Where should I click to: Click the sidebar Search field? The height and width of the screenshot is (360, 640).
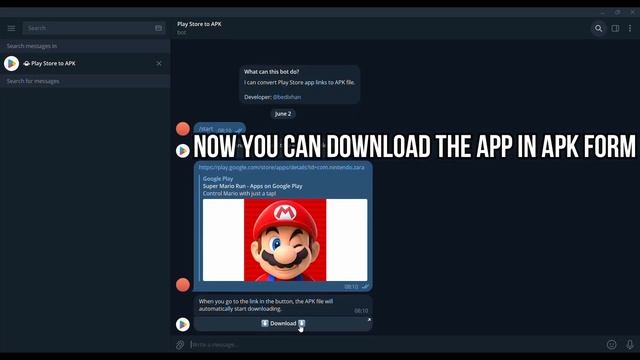94,28
